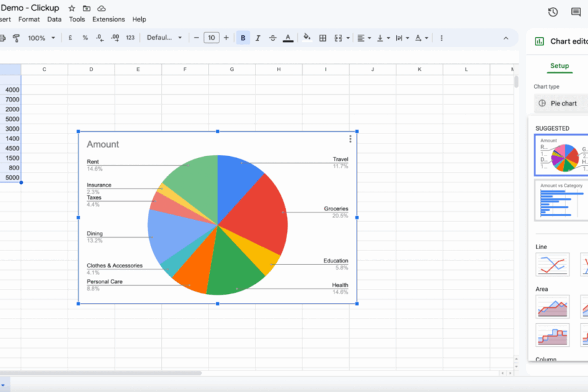
Task: Format as currency with pound icon
Action: [x=70, y=38]
